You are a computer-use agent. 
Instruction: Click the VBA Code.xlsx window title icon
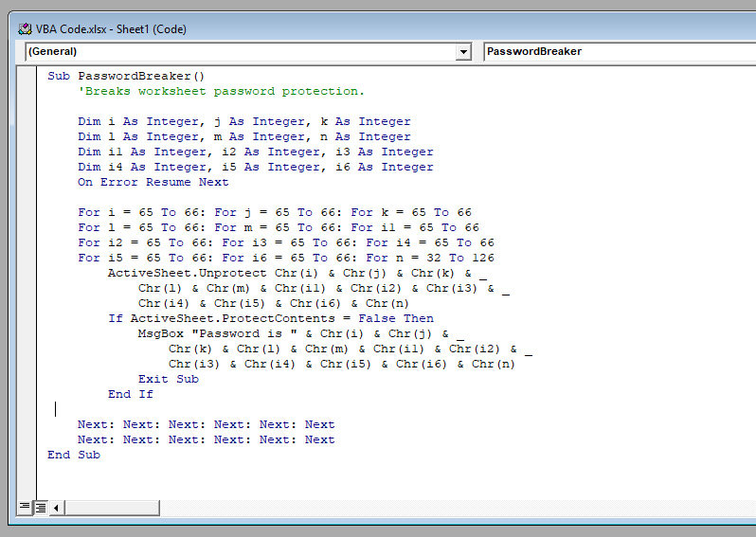(25, 29)
